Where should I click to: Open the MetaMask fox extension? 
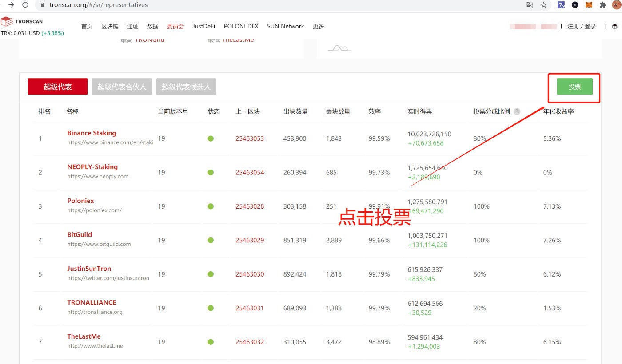click(589, 5)
